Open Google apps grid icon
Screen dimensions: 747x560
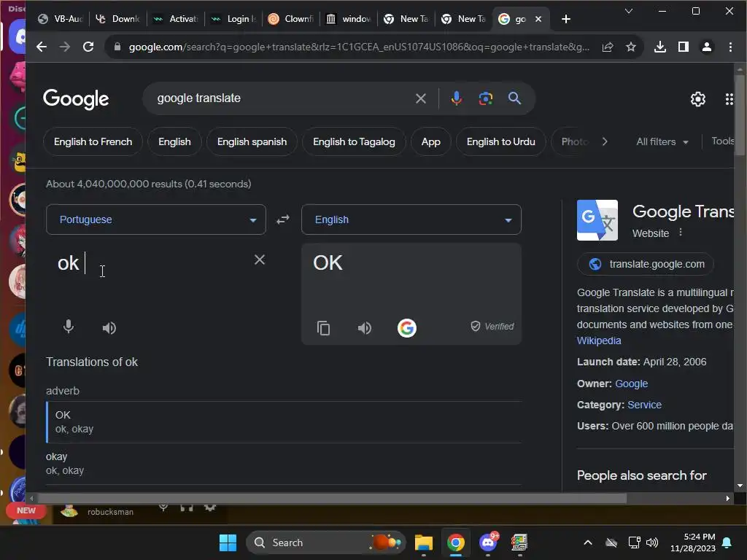[x=729, y=99]
